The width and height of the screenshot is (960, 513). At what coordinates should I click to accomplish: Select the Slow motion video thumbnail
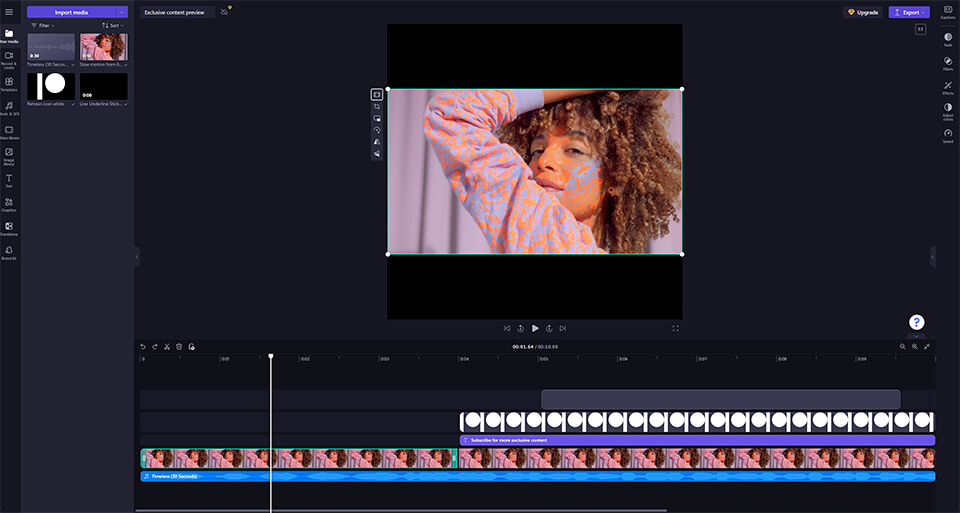click(103, 47)
